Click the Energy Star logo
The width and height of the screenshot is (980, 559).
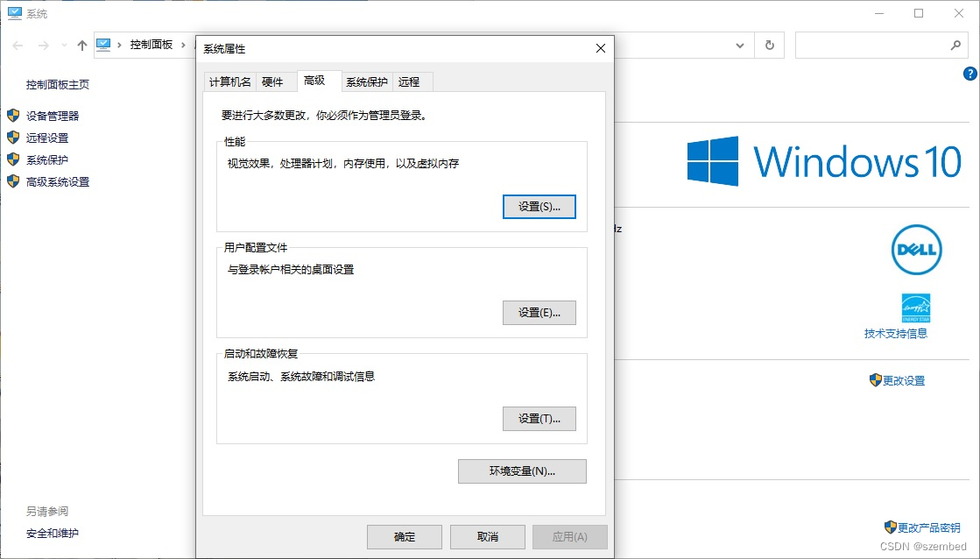point(916,308)
